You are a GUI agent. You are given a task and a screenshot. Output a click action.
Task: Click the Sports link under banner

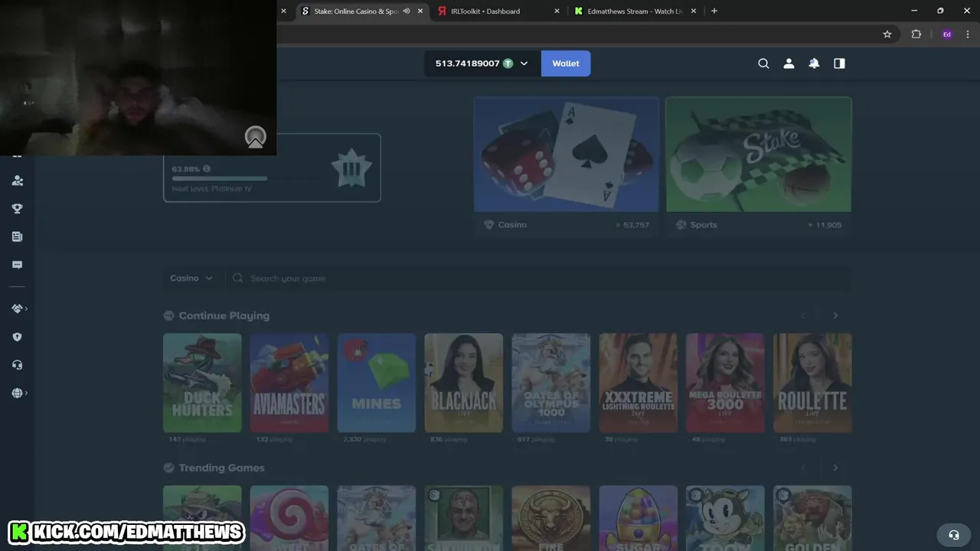(x=704, y=225)
